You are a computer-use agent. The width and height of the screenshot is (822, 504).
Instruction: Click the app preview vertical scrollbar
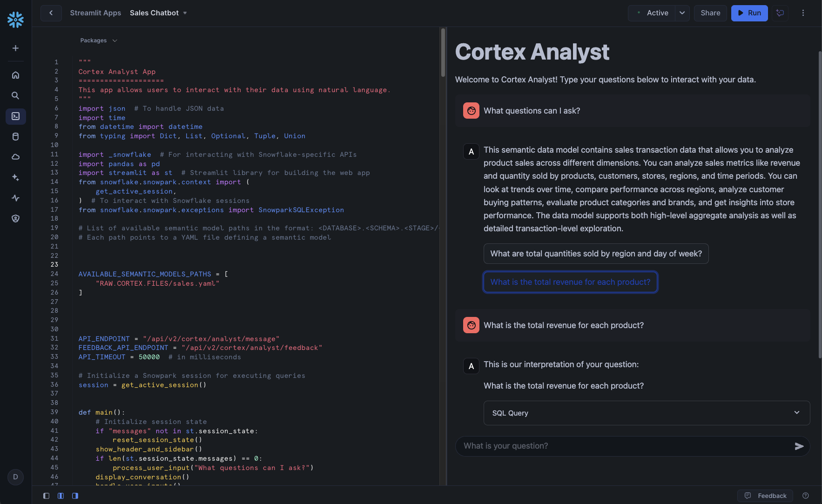820,205
